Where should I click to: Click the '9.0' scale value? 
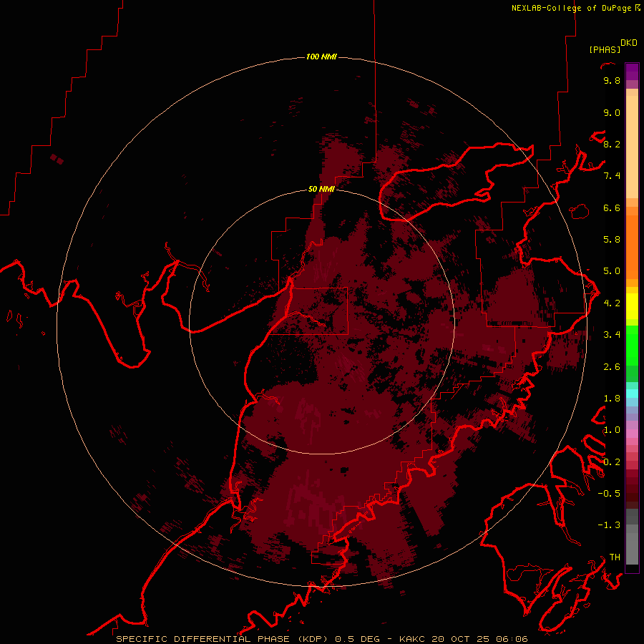point(612,112)
